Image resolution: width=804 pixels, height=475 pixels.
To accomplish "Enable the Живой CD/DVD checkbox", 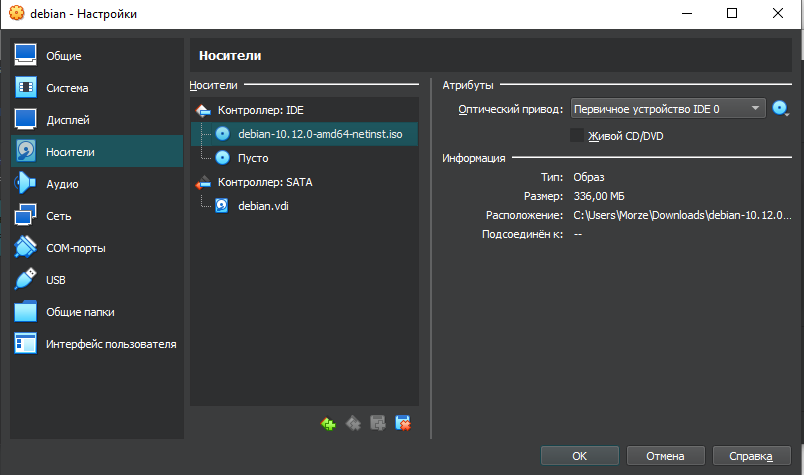I will tap(577, 135).
